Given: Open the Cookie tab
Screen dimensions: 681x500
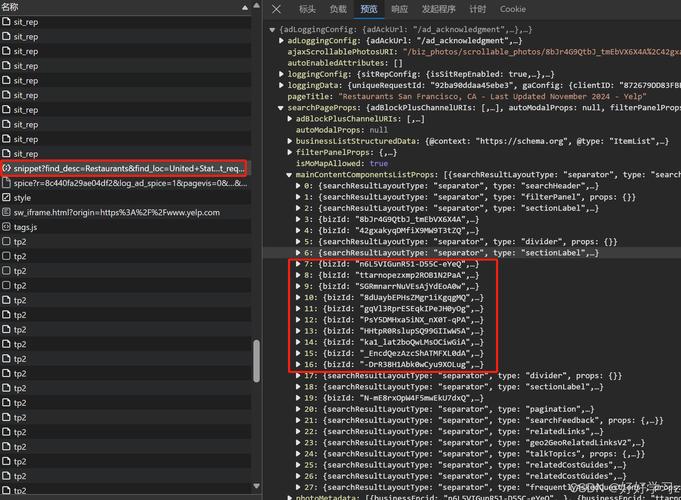Looking at the screenshot, I should coord(512,9).
